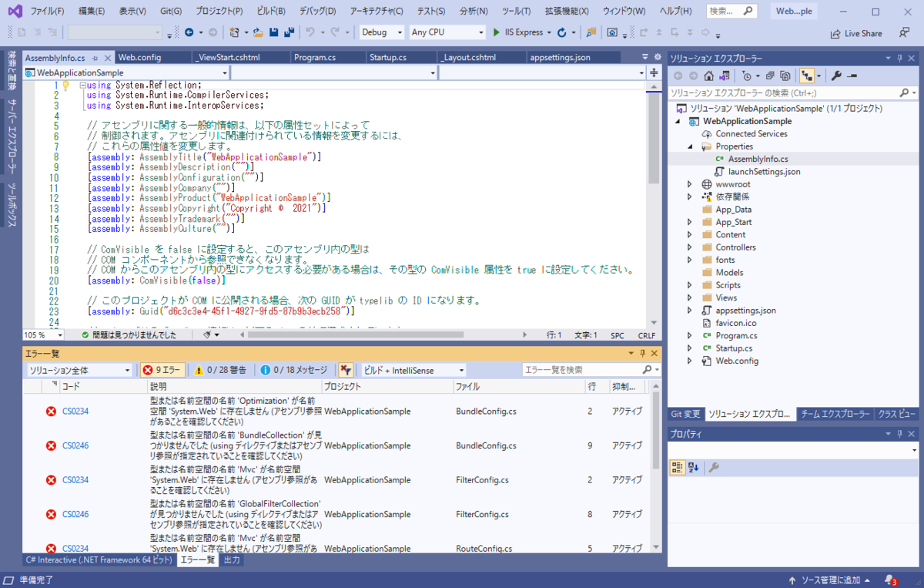
Task: Open the ファイル(F) menu
Action: 47,12
